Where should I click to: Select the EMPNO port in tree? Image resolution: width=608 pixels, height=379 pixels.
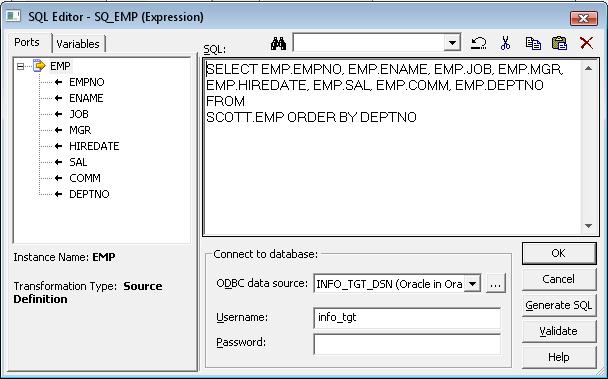point(86,82)
